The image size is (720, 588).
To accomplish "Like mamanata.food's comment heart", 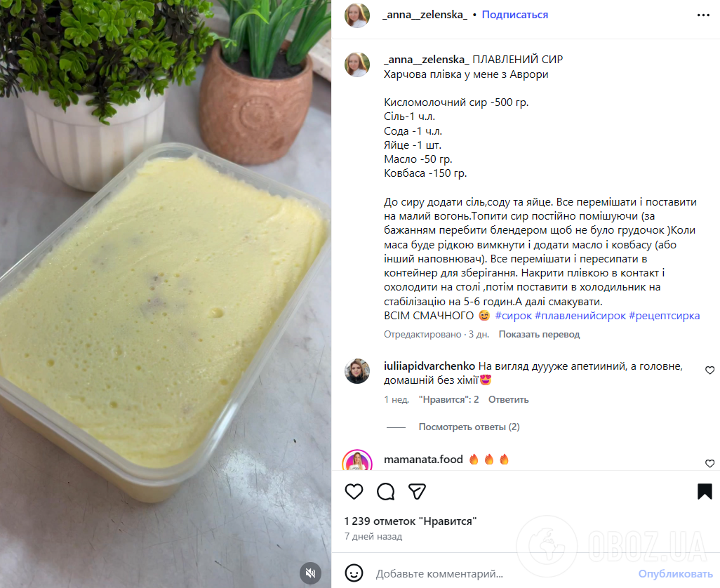I will coord(709,464).
